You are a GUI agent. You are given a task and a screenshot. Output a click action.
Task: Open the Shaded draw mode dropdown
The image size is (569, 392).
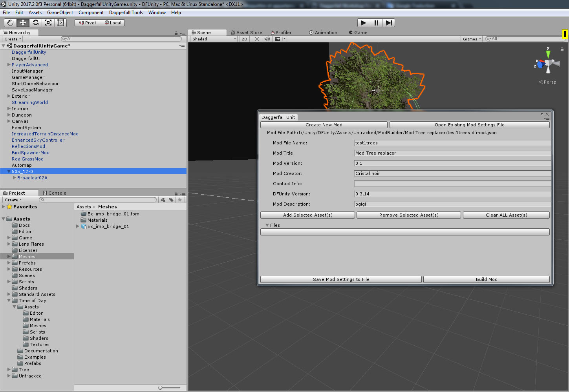[x=214, y=39]
